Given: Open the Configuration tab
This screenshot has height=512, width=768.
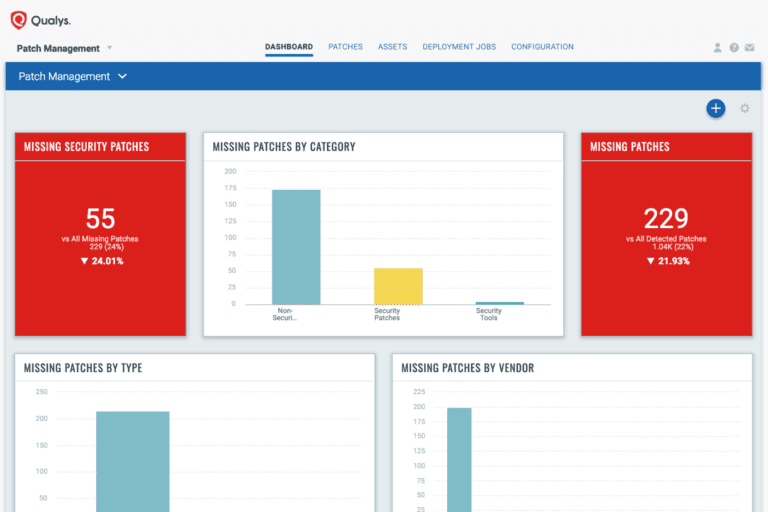Looking at the screenshot, I should [x=542, y=47].
